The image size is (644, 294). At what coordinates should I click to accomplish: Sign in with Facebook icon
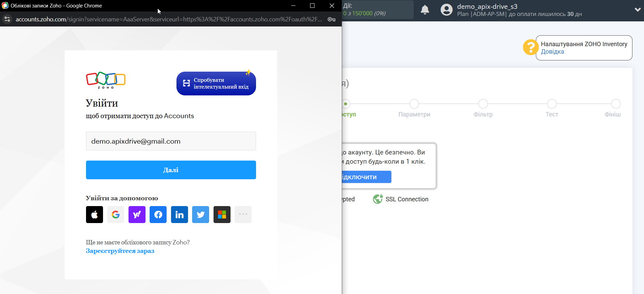tap(158, 215)
